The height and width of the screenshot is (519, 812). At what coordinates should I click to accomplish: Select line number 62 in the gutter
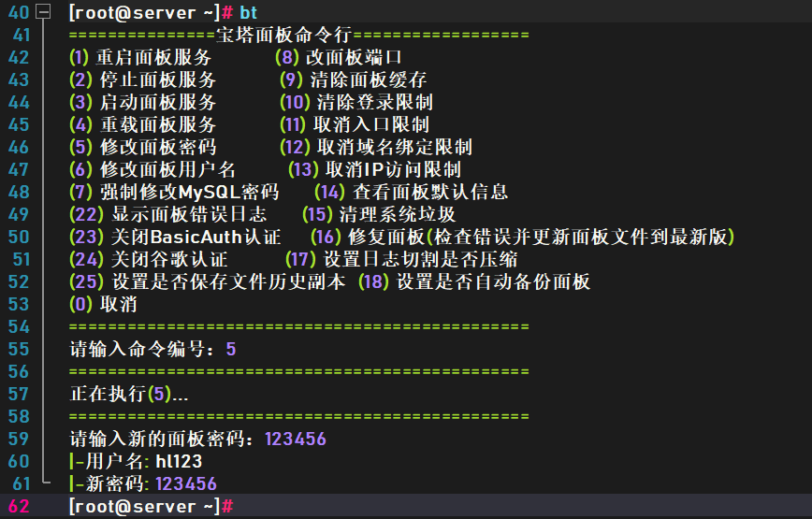[19, 506]
